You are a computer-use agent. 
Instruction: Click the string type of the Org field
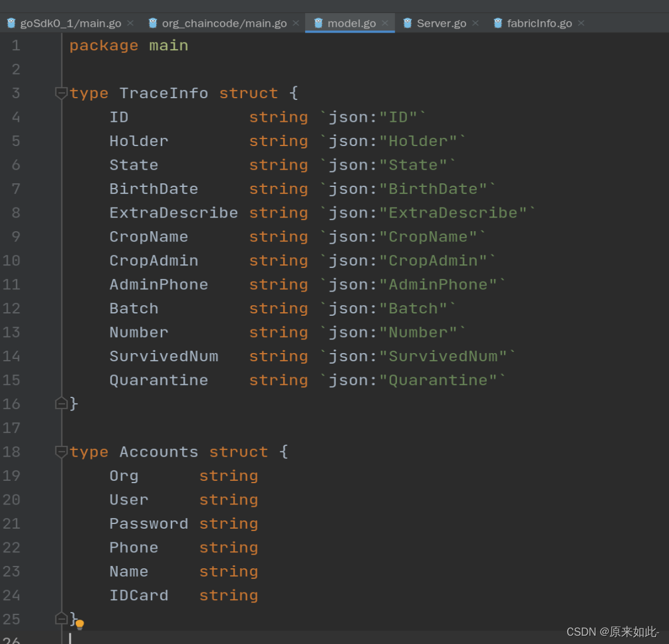229,476
